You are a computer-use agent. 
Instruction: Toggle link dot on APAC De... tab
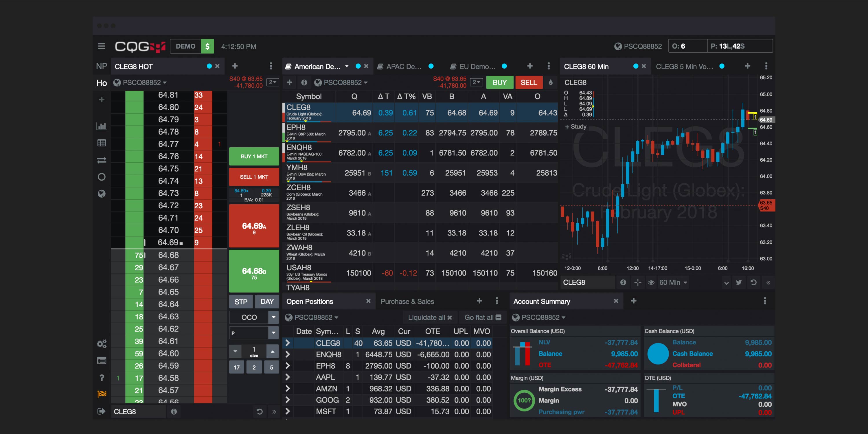point(431,66)
